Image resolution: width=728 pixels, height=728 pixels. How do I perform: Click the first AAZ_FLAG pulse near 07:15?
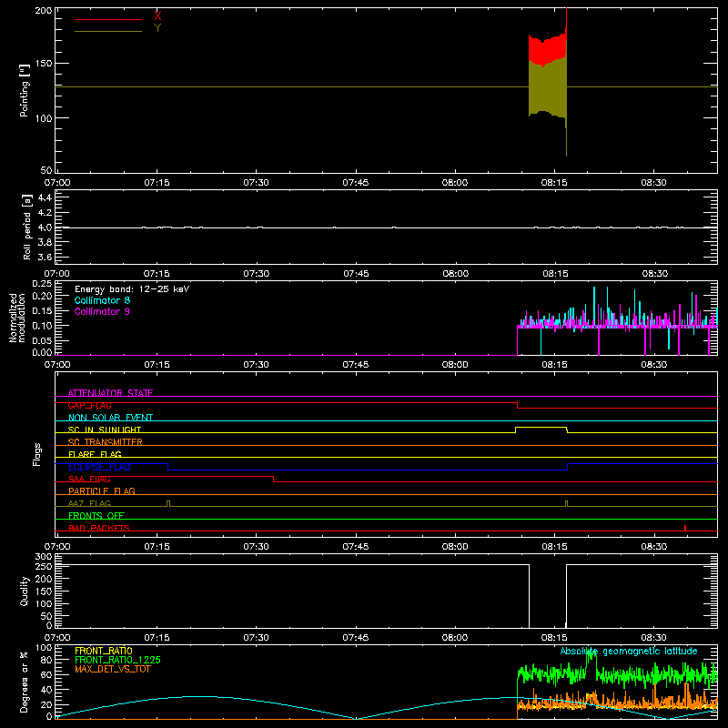[x=168, y=503]
